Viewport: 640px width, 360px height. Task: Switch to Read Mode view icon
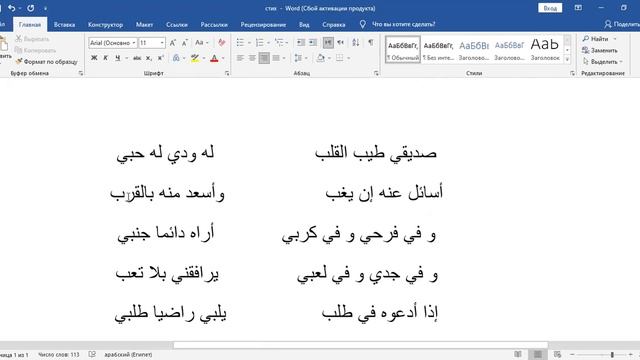518,354
